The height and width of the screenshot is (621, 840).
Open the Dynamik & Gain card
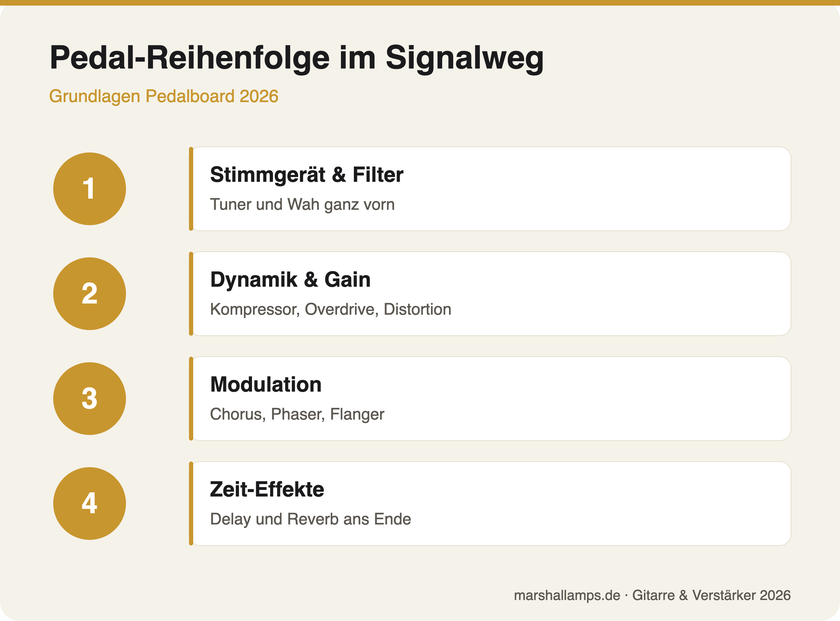pos(490,294)
